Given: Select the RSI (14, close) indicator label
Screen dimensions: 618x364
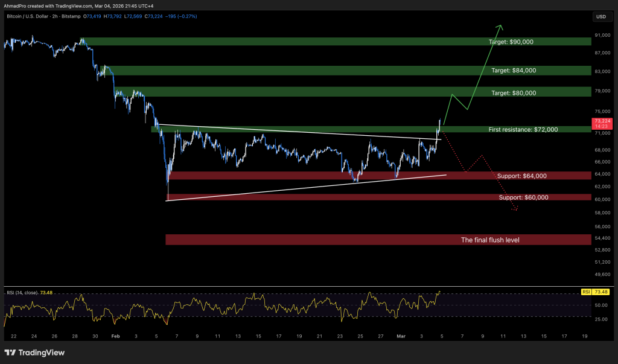Looking at the screenshot, I should (x=22, y=291).
